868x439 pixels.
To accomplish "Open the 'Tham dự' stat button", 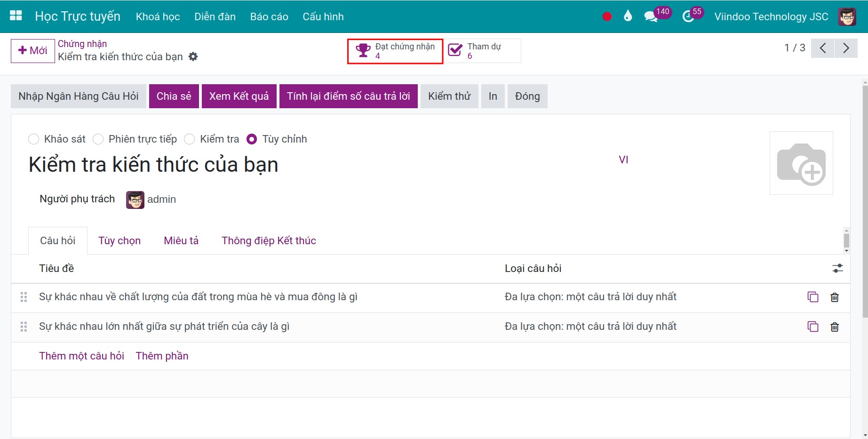I will pyautogui.click(x=483, y=51).
